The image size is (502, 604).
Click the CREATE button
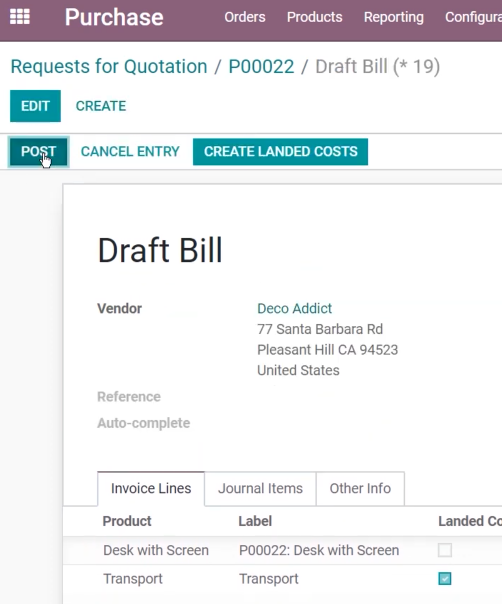pos(101,106)
